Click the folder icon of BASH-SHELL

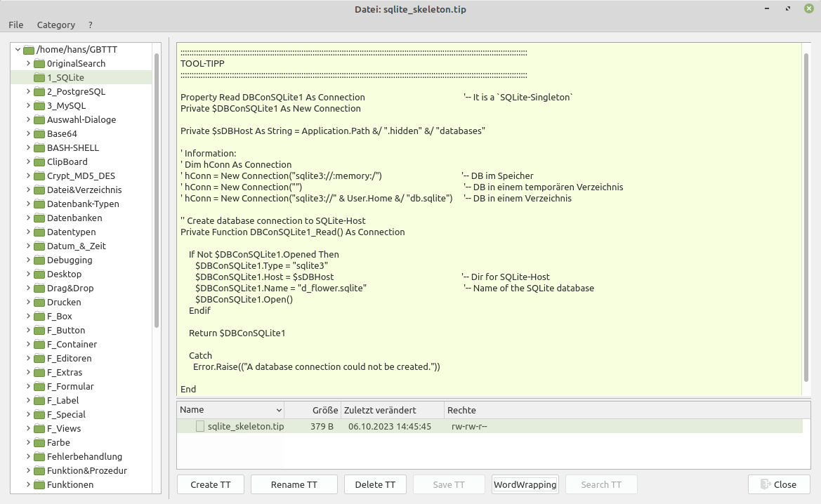pyautogui.click(x=39, y=148)
